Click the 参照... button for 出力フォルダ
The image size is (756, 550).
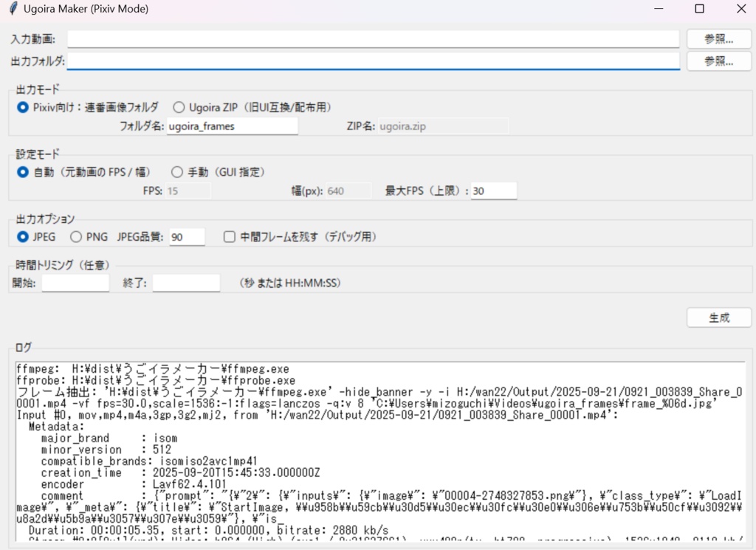(719, 61)
